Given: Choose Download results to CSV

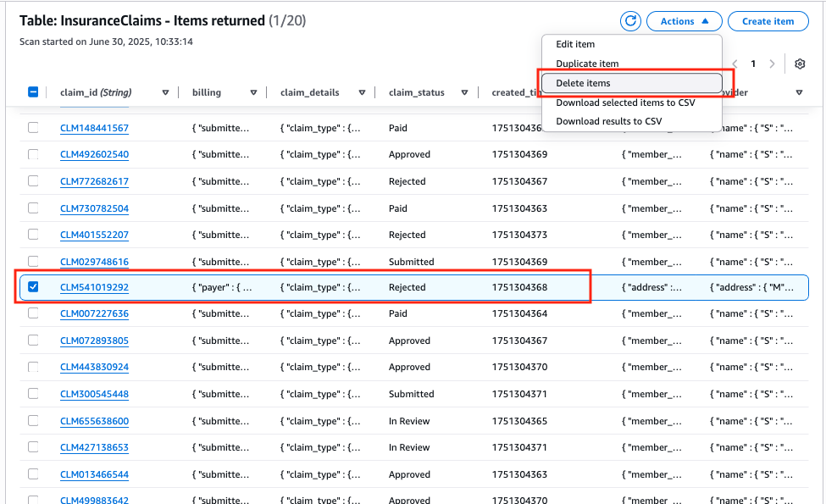Looking at the screenshot, I should [x=608, y=121].
